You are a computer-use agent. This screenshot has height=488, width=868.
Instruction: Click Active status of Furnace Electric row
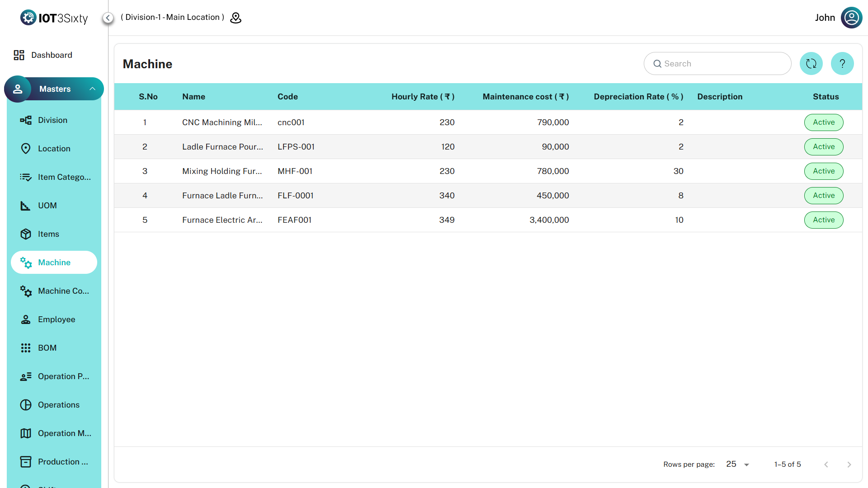click(x=823, y=220)
